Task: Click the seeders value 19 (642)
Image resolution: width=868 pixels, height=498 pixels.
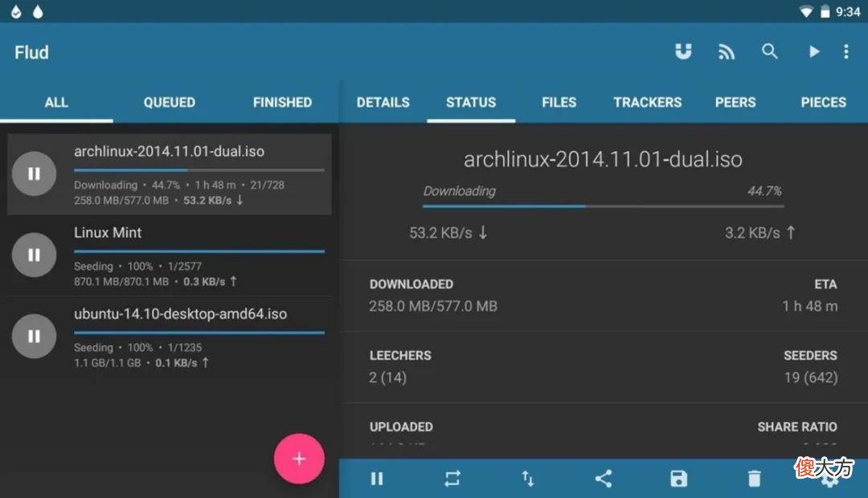Action: click(811, 378)
